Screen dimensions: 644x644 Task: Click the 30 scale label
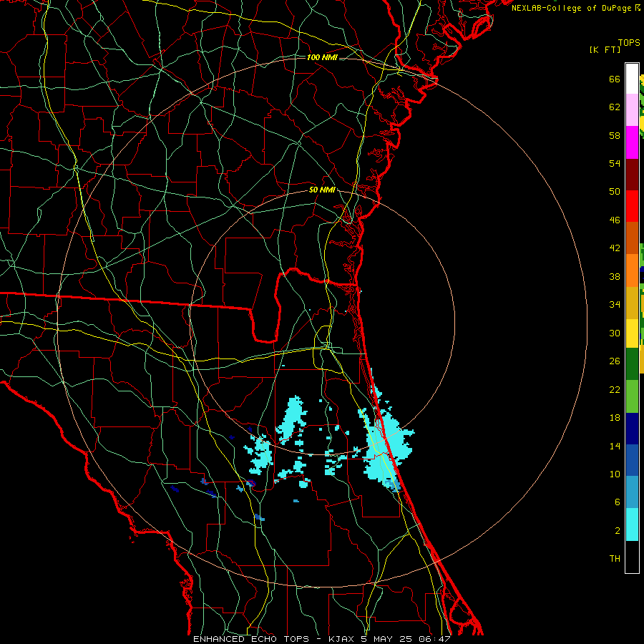coord(615,333)
